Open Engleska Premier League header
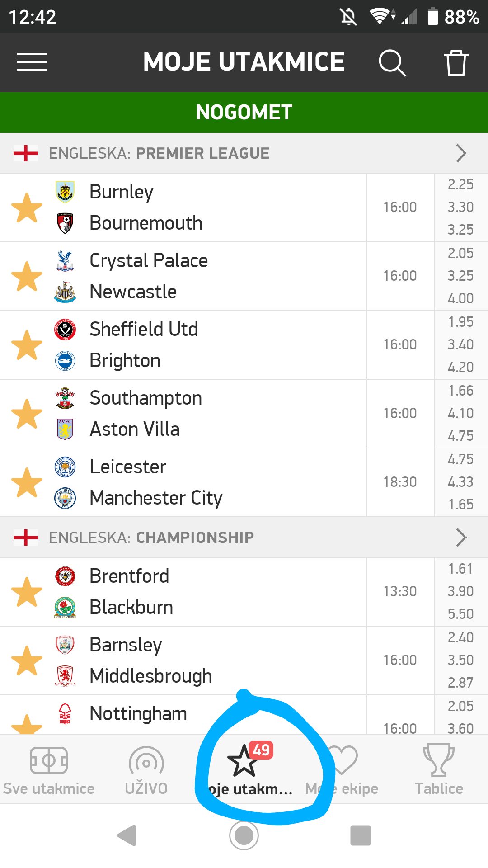This screenshot has height=868, width=488. coord(159,153)
